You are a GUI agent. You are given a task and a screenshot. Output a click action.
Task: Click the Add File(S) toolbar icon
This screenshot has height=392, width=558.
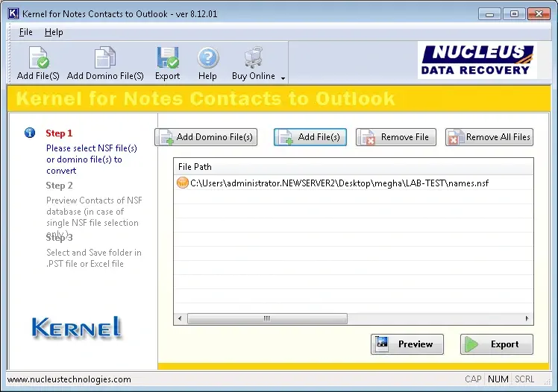[39, 58]
